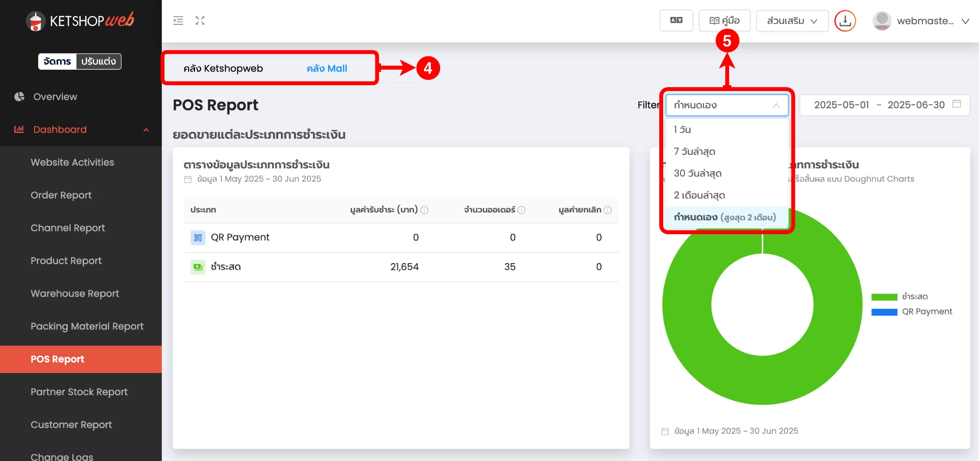Screen dimensions: 980x461
Task: Click info icon beside จำนวนออเดอร์ column
Action: (x=521, y=210)
